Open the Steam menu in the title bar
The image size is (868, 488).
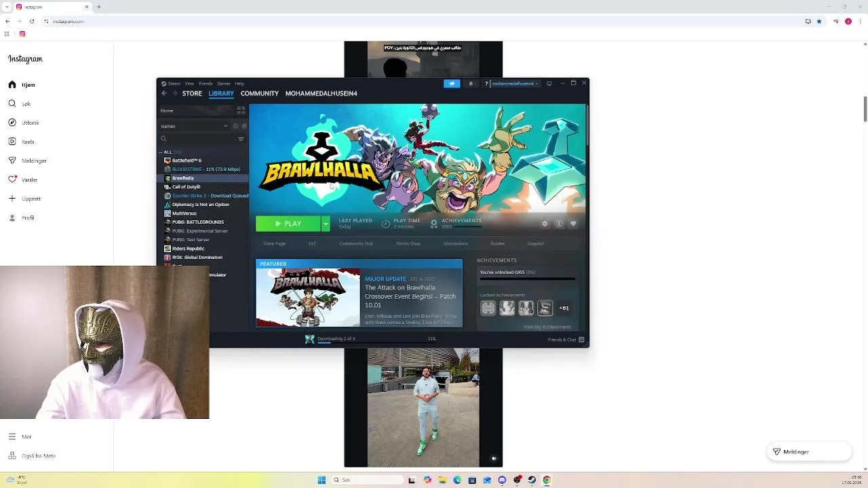point(174,83)
